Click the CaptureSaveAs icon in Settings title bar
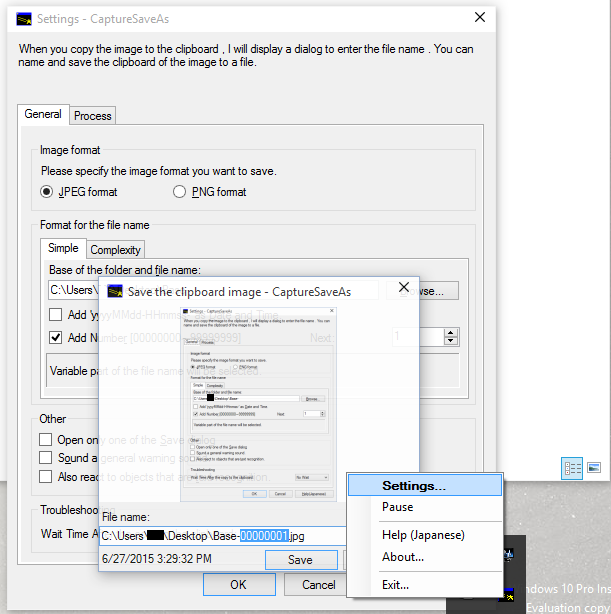Screen dimensions: 611x614 coord(24,19)
